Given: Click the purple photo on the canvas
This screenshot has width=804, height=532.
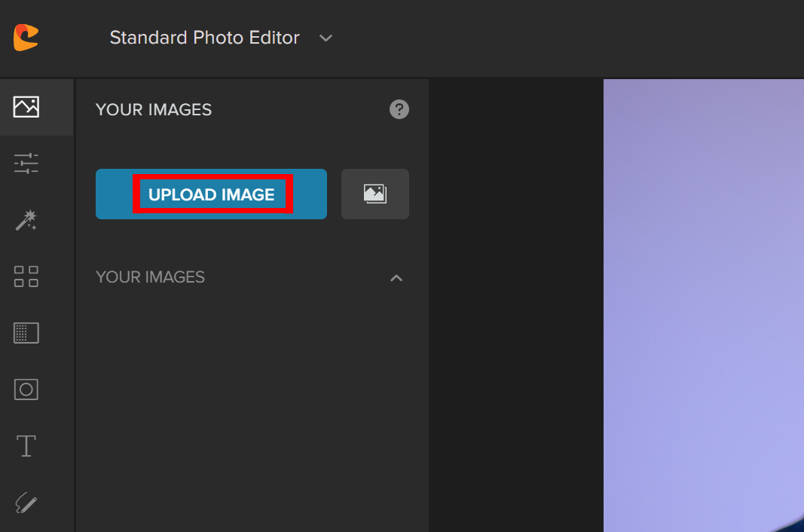Looking at the screenshot, I should click(701, 301).
